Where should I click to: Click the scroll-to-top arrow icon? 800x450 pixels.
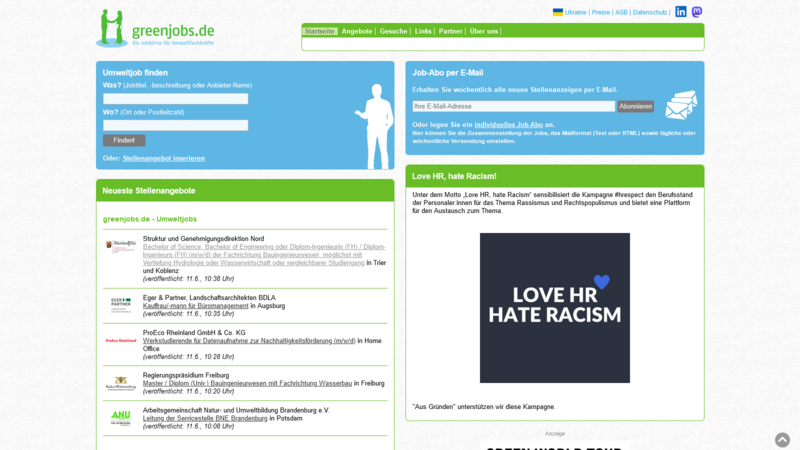pos(782,440)
